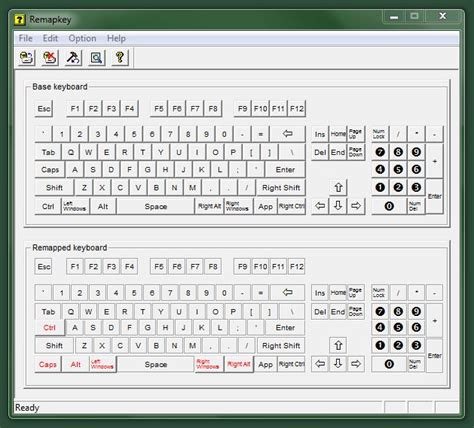
Task: Select red Caps key on remapped keyboard
Action: 48,364
